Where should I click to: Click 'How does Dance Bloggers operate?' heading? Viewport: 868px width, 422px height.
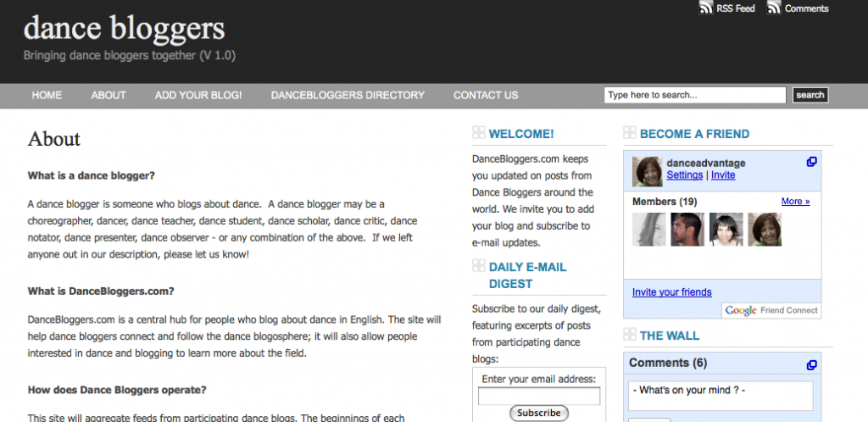pos(117,390)
